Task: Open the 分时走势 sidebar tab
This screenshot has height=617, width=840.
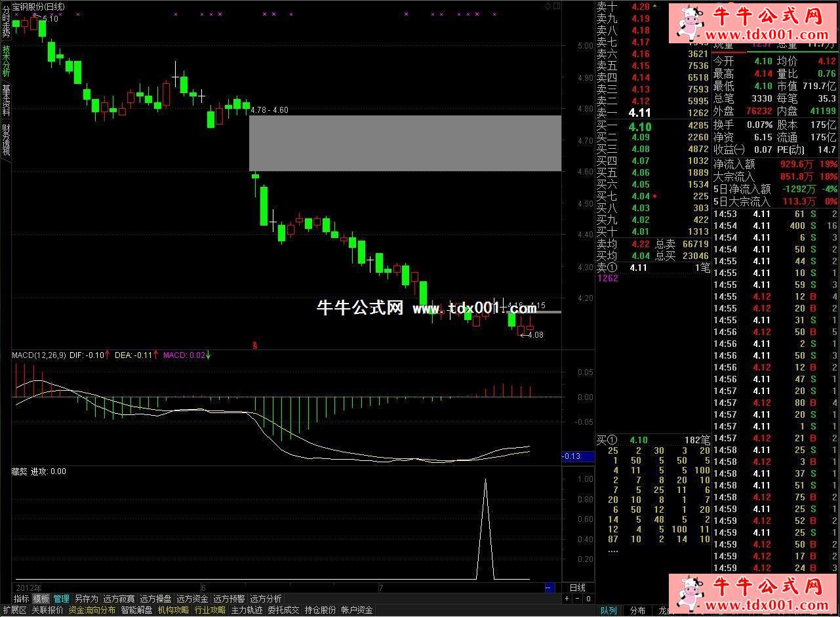Action: pyautogui.click(x=6, y=21)
